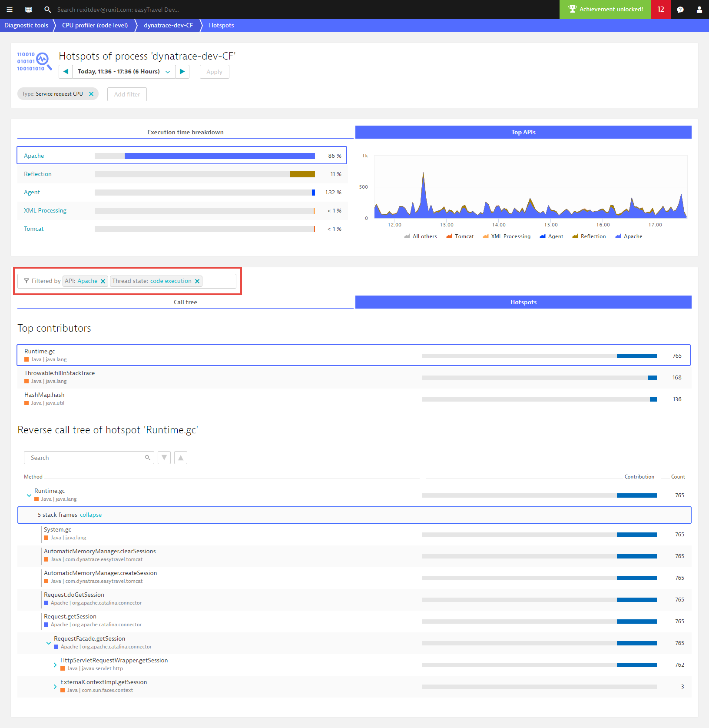Image resolution: width=709 pixels, height=728 pixels.
Task: Select Request.getSession frame
Action: (x=354, y=621)
